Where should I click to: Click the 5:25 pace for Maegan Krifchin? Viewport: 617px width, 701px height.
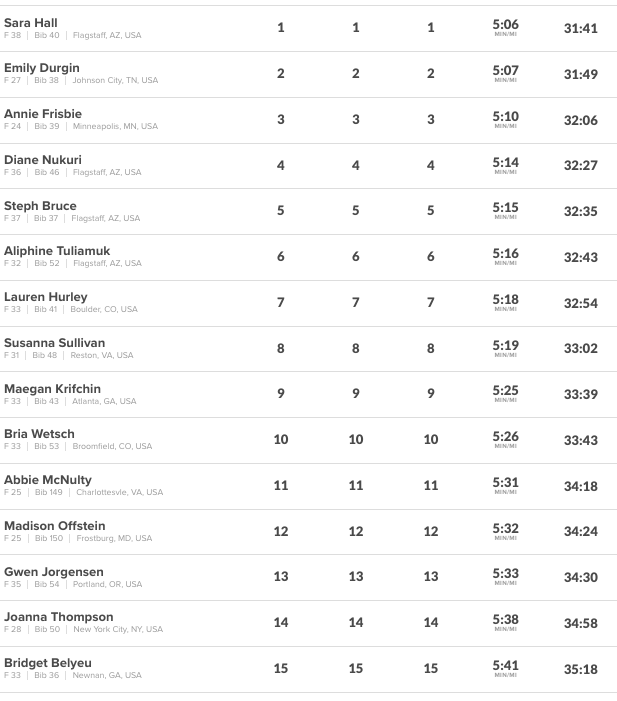(x=506, y=391)
